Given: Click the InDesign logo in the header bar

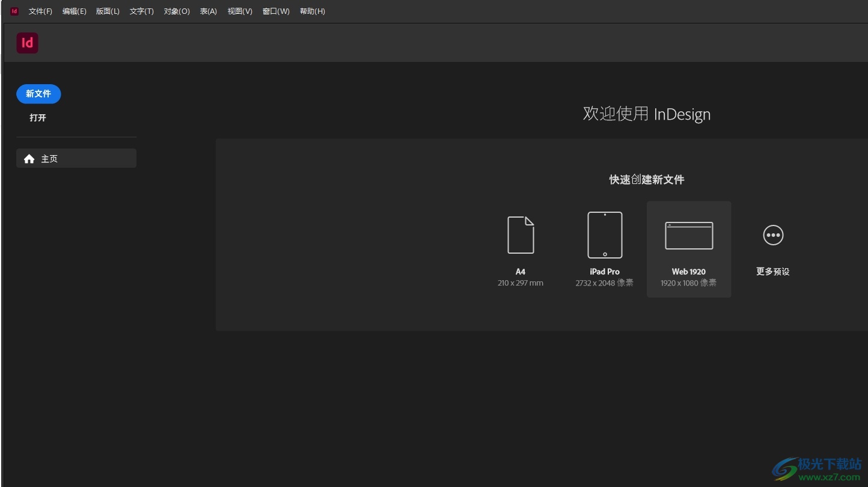Looking at the screenshot, I should pyautogui.click(x=27, y=43).
